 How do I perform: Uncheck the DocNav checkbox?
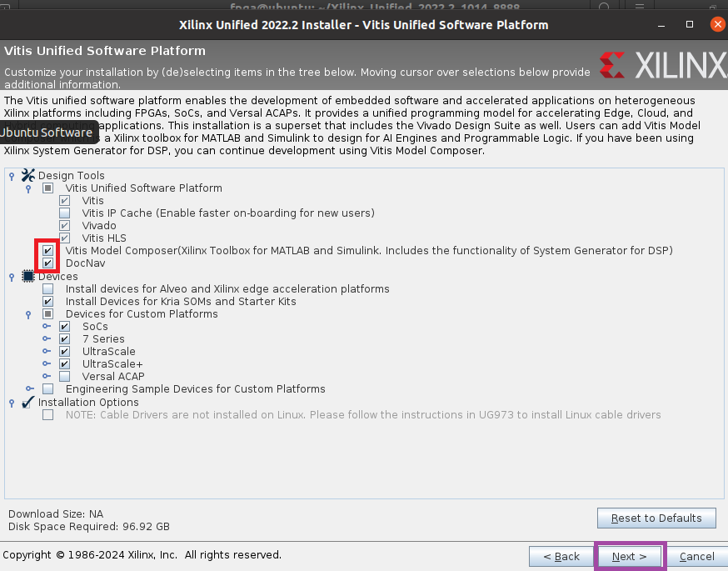click(x=47, y=263)
